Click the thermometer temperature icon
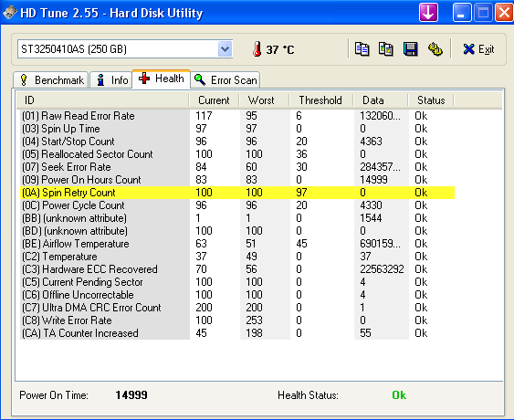This screenshot has width=514, height=420. point(257,49)
